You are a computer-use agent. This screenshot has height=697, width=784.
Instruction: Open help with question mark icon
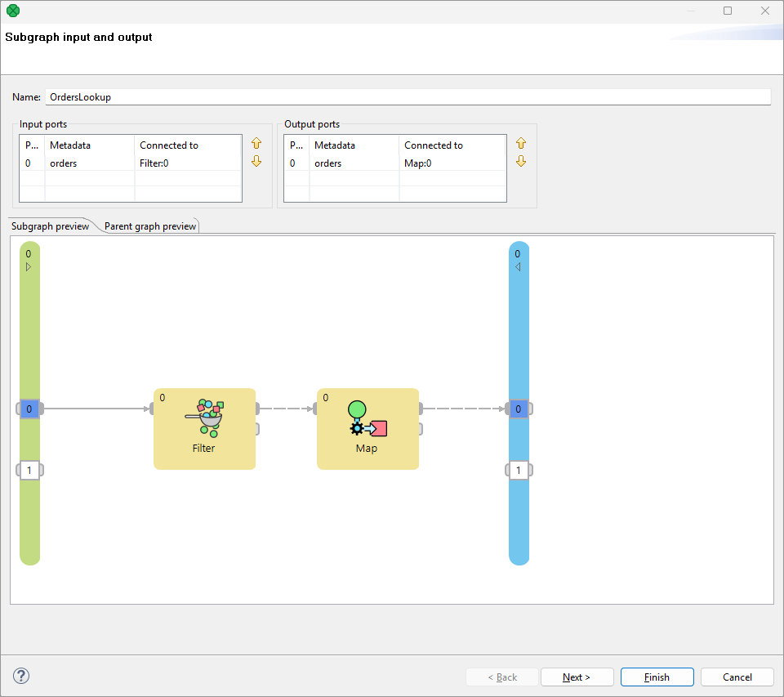pos(21,676)
